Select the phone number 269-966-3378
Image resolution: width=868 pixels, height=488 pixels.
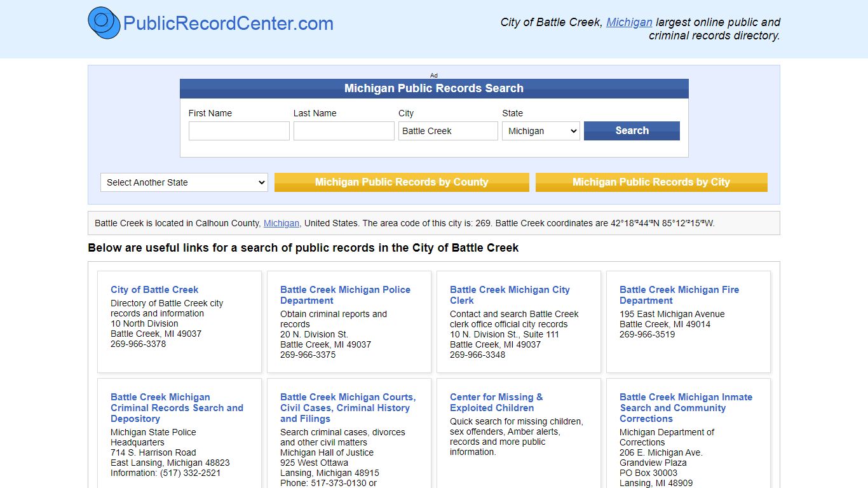tap(138, 344)
